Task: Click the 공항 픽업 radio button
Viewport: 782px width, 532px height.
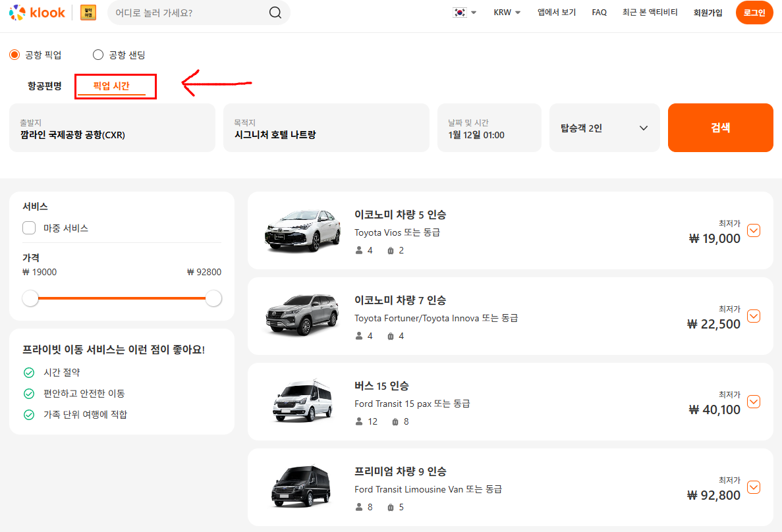Action: click(14, 55)
